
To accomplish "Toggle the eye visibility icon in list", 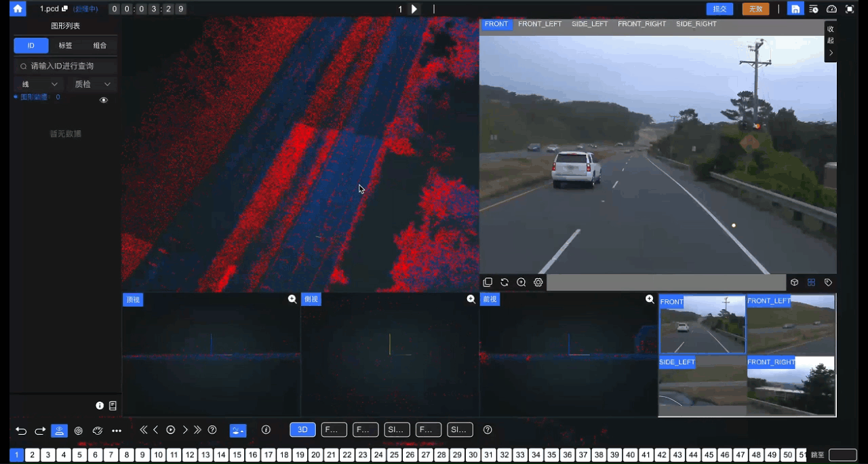I will (x=104, y=100).
